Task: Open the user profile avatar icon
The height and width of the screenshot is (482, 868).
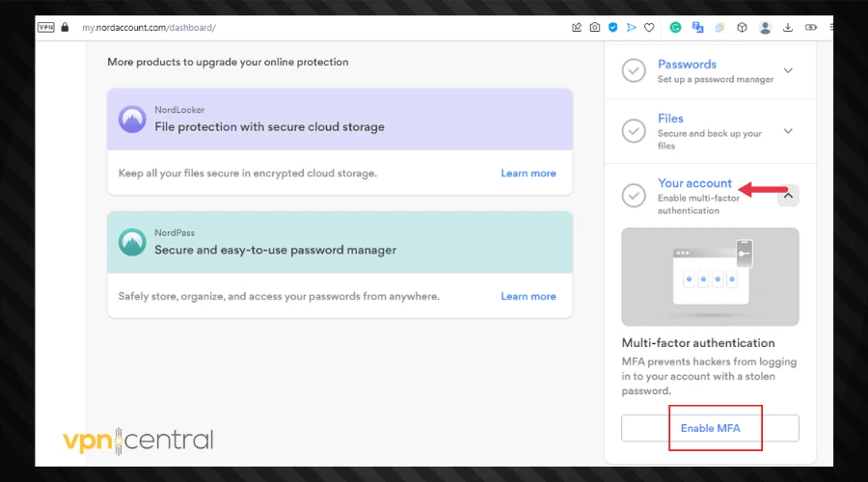Action: [x=765, y=28]
